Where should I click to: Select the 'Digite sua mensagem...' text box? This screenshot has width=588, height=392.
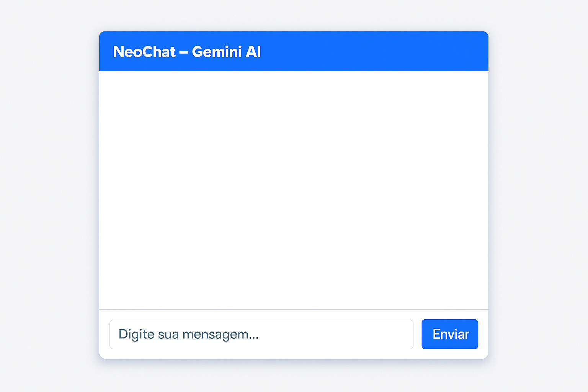[x=261, y=334]
